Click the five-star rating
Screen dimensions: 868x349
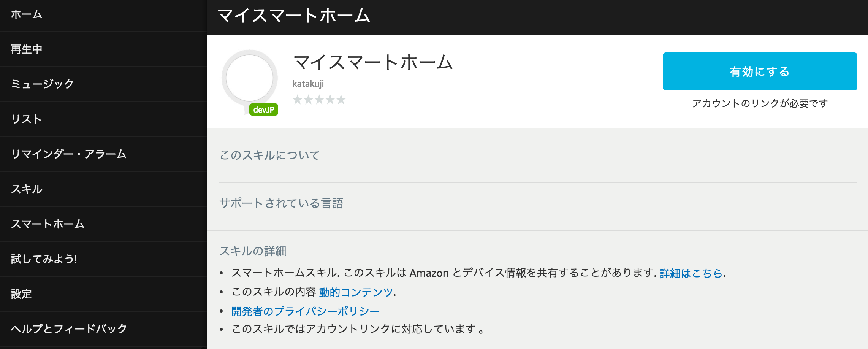point(319,100)
